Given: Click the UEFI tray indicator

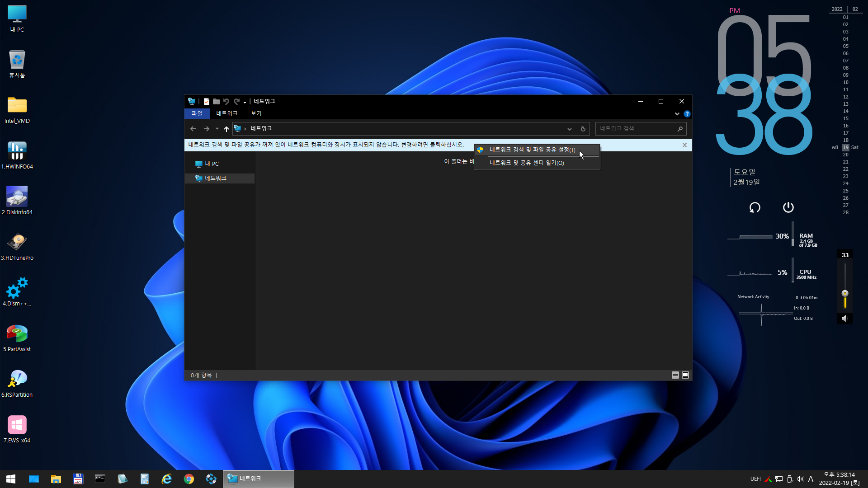Looking at the screenshot, I should [756, 479].
